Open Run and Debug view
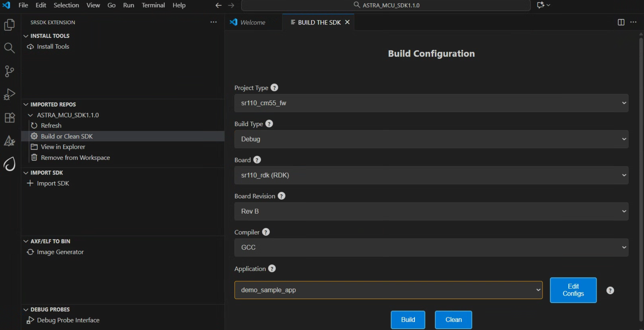The image size is (644, 330). click(x=9, y=94)
